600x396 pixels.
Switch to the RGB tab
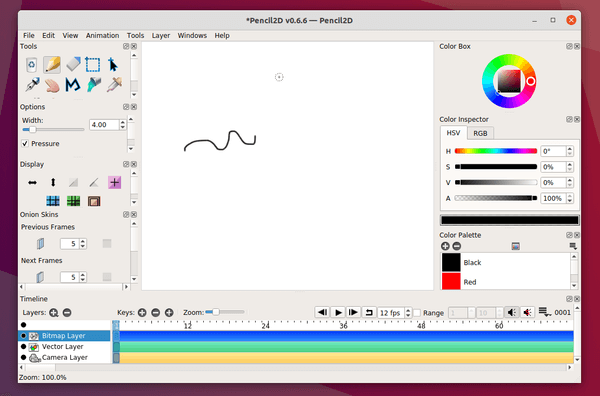coord(480,133)
